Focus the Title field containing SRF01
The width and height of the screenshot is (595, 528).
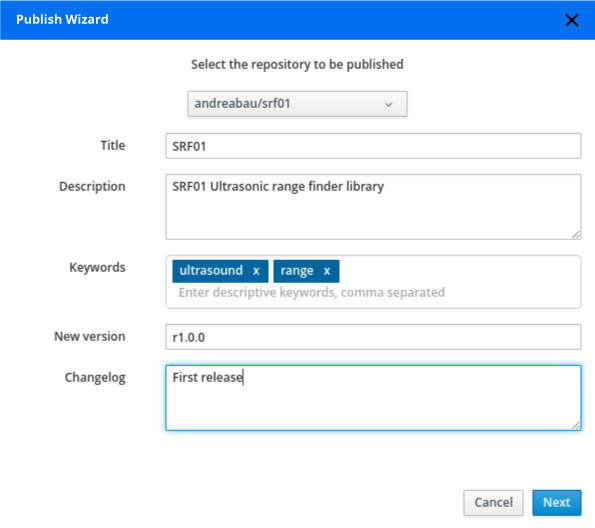click(373, 146)
